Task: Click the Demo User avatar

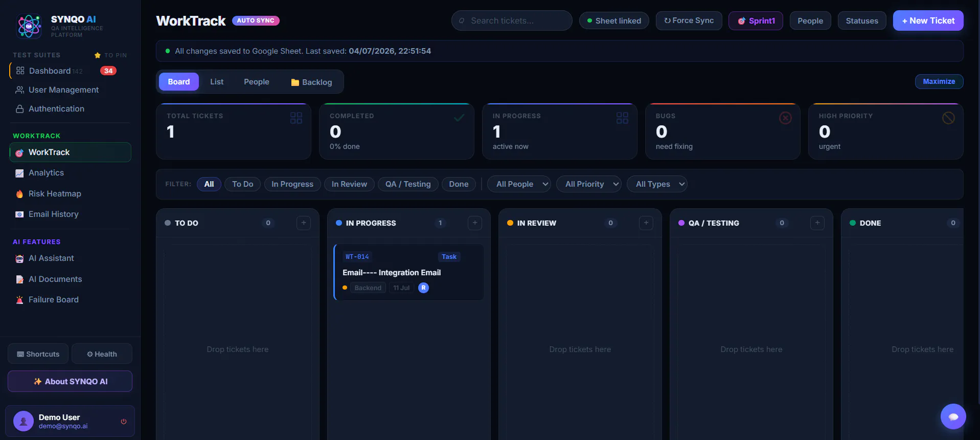Action: coord(24,421)
